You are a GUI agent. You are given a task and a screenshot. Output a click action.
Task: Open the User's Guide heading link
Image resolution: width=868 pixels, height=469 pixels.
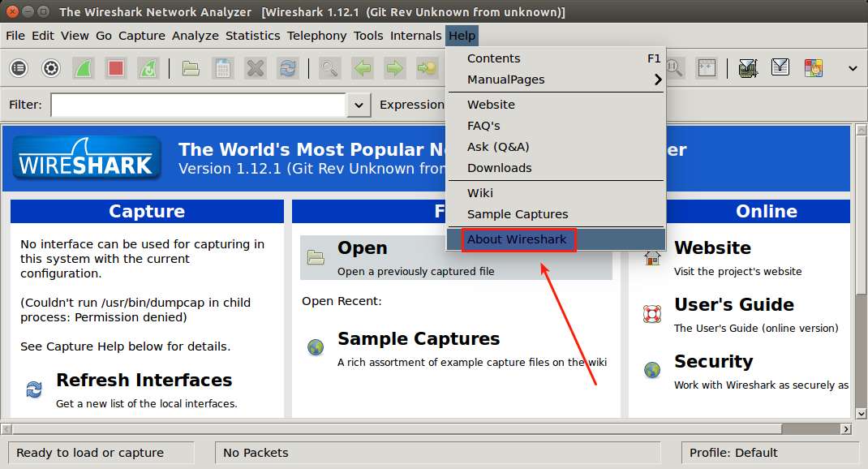pos(734,304)
